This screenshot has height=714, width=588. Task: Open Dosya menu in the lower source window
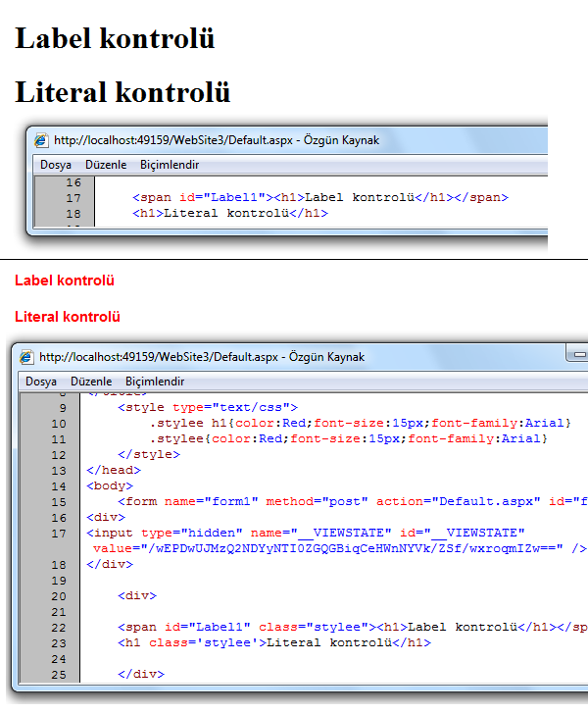41,382
